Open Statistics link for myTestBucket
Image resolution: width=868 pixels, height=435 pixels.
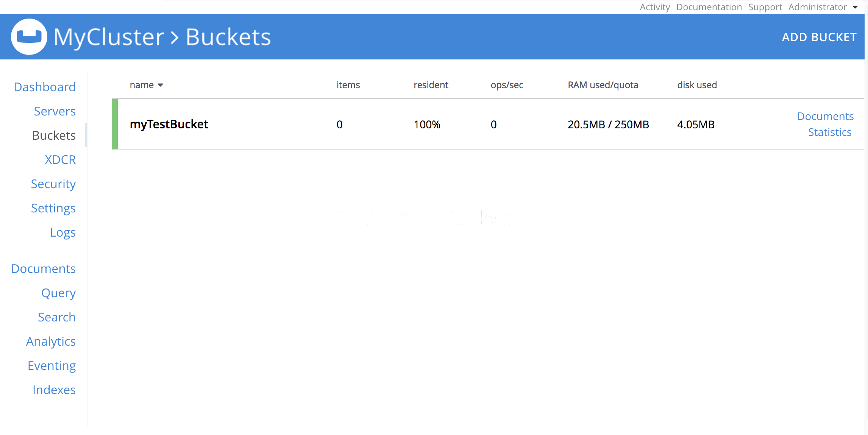(x=829, y=132)
